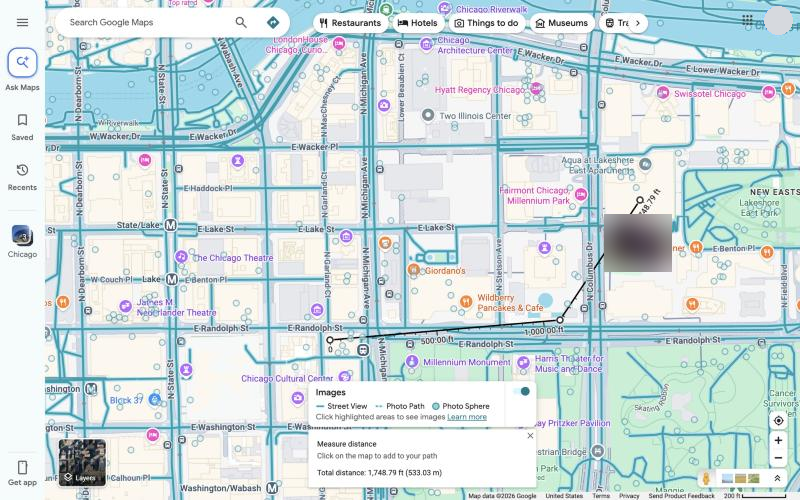This screenshot has width=800, height=500.
Task: Zoom in on the map
Action: click(779, 440)
